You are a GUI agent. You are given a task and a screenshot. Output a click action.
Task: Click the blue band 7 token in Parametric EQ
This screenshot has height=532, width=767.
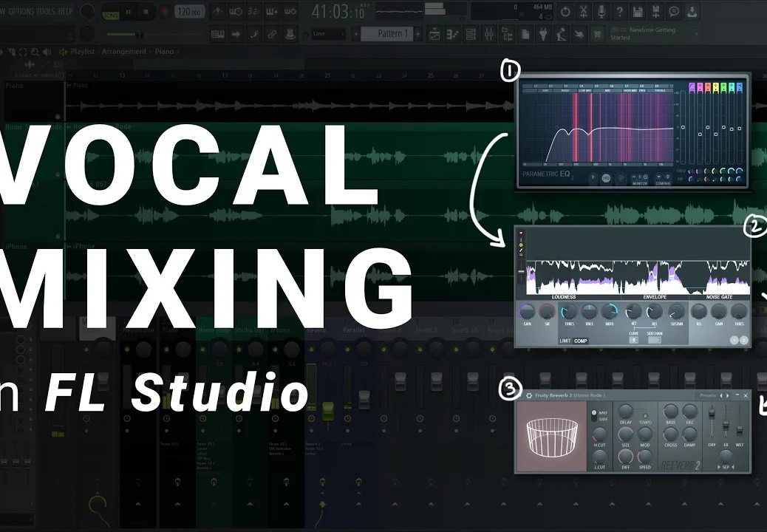point(739,87)
